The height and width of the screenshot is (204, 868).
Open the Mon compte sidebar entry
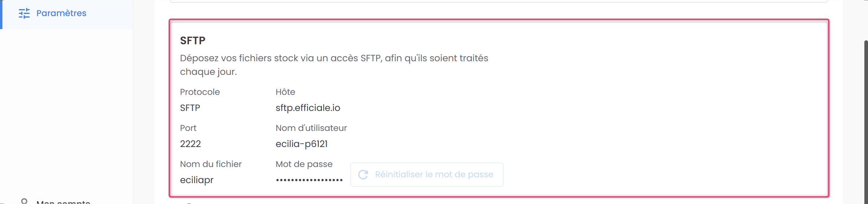coord(63,202)
